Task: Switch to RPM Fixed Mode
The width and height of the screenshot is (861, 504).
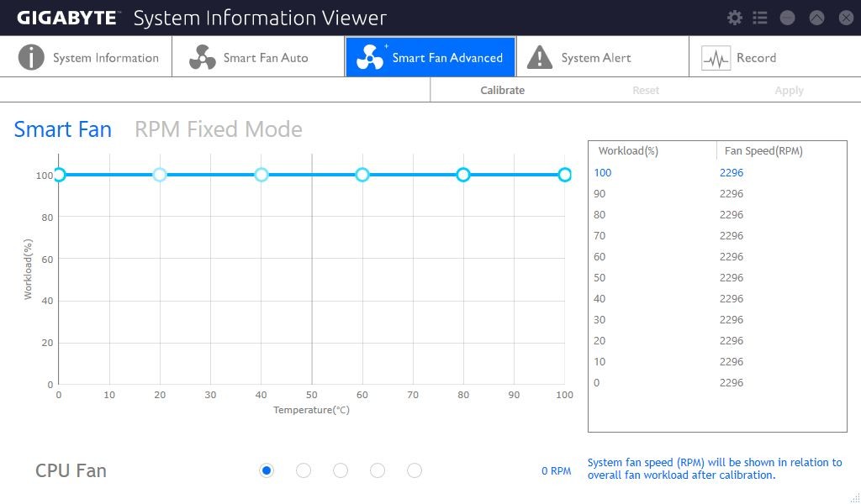Action: (219, 129)
